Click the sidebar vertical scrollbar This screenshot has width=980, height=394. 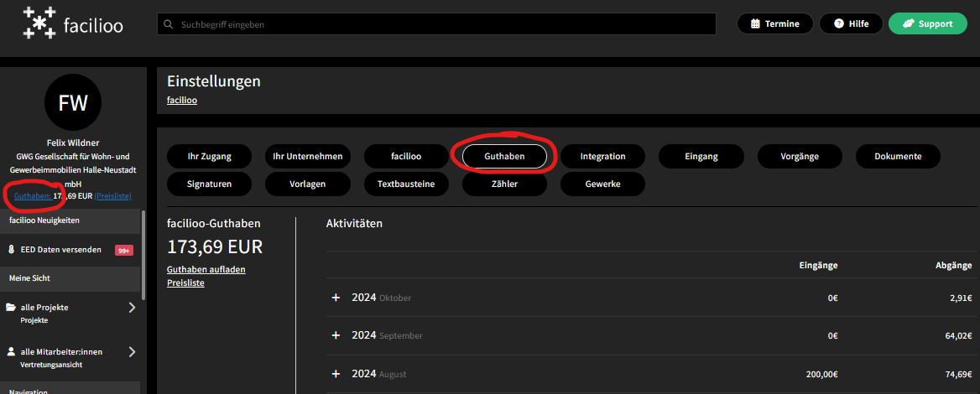point(144,256)
